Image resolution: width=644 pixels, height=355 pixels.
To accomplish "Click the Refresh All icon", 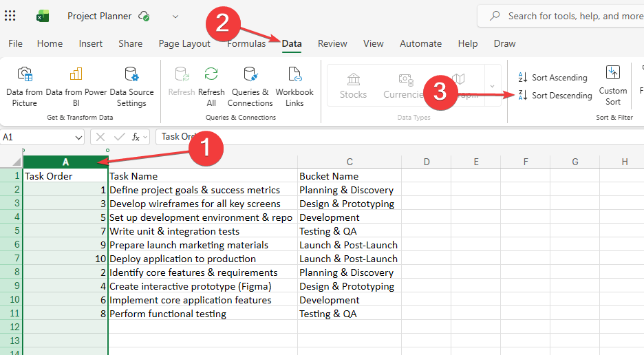I will (211, 75).
